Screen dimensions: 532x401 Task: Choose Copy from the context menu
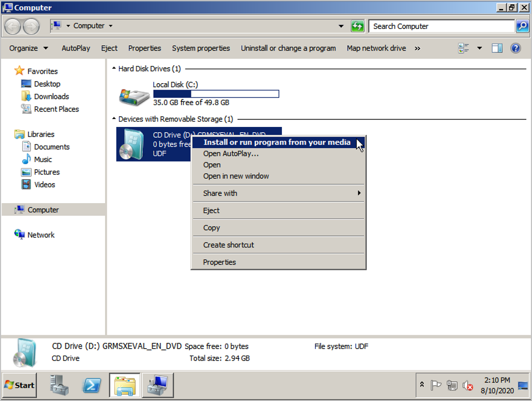click(279, 228)
